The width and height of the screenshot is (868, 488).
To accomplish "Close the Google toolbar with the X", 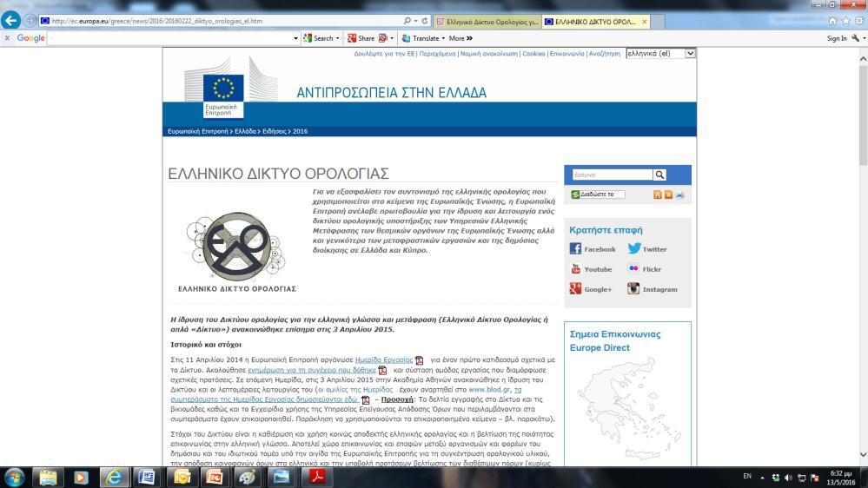I will point(7,38).
